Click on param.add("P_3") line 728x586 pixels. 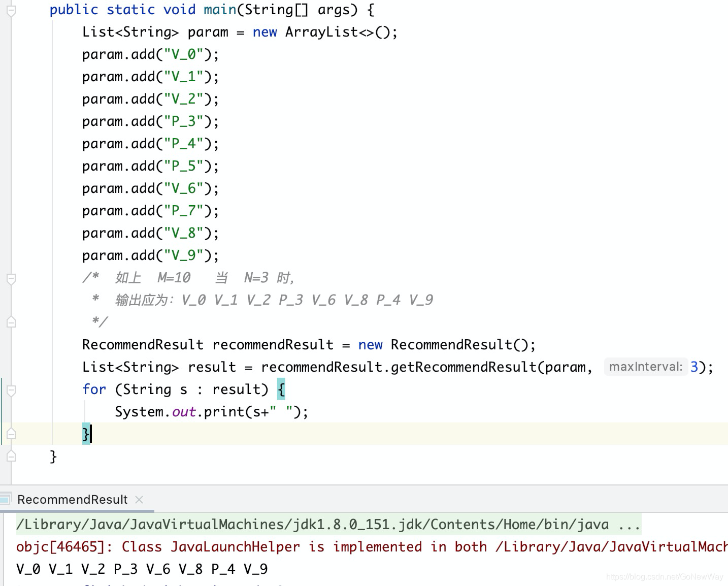[150, 121]
